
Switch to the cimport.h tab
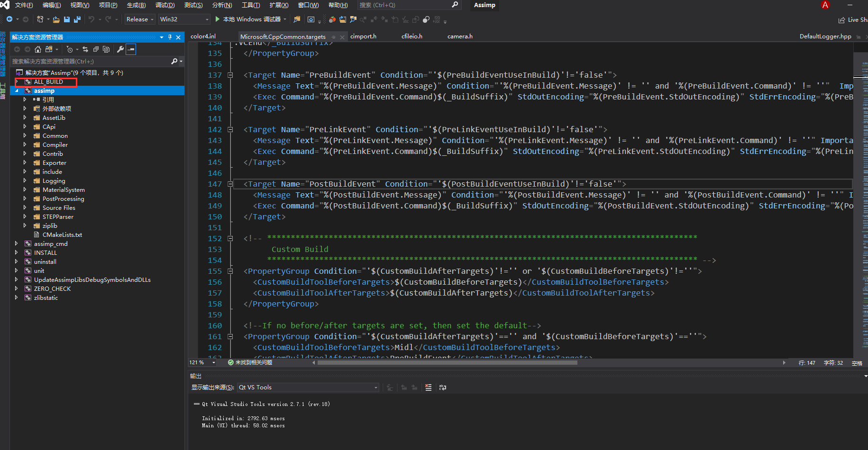[x=363, y=36]
